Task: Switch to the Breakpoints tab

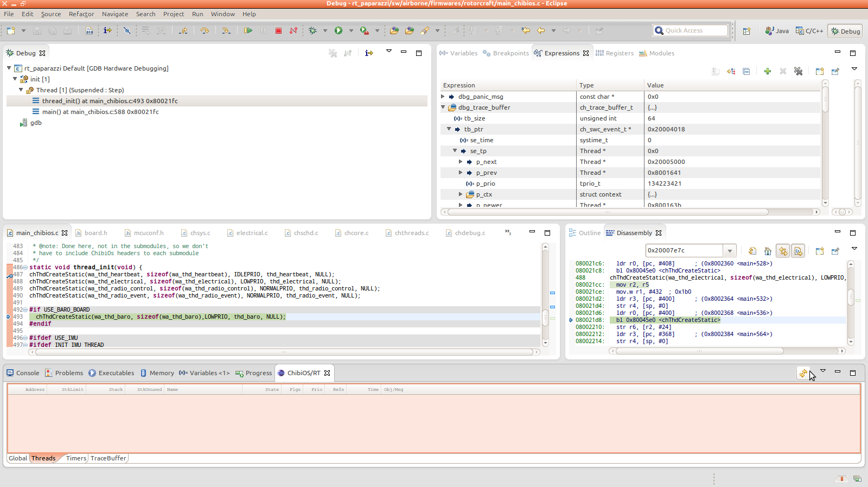Action: tap(506, 53)
